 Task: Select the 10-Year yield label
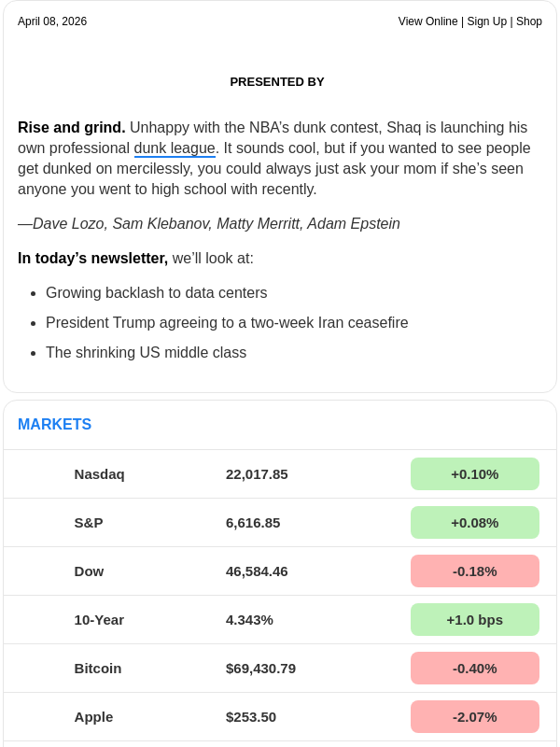[99, 620]
